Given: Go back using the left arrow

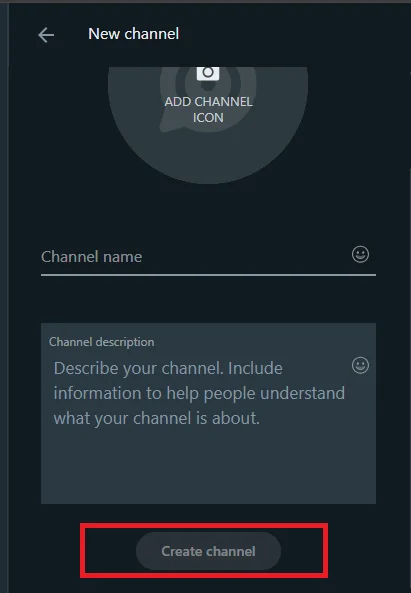Looking at the screenshot, I should pyautogui.click(x=46, y=35).
